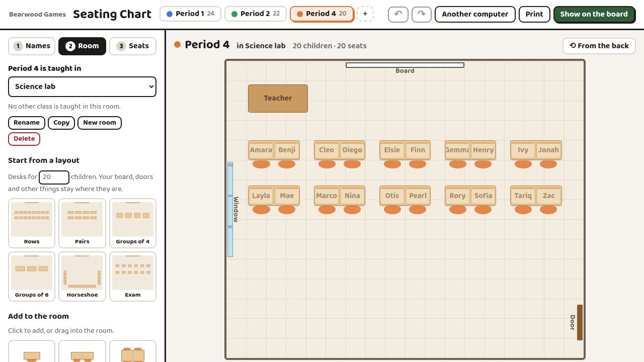Choose the Groups of 4 layout

[x=133, y=223]
